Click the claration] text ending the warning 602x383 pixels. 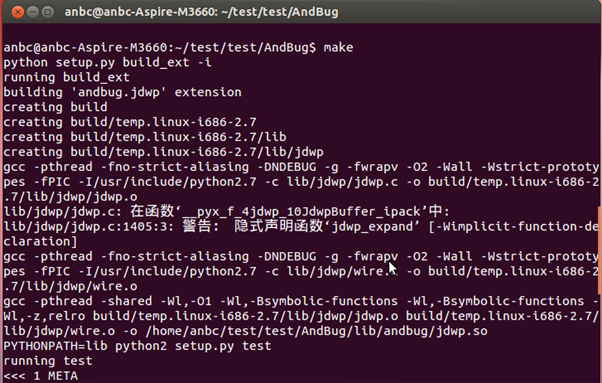40,242
